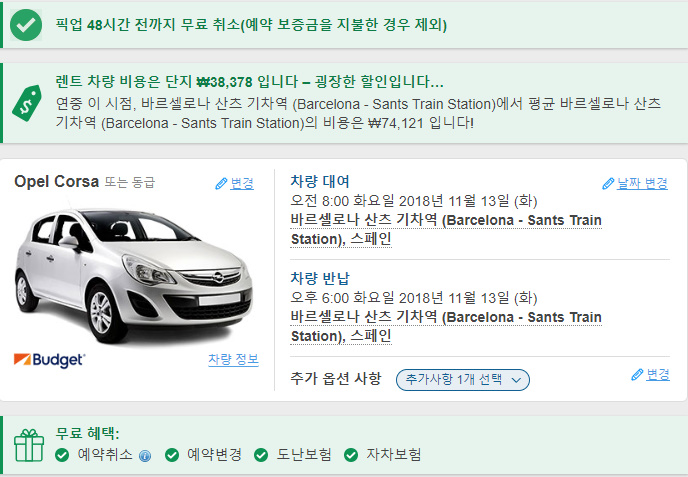Click the checkmark icon beside 자차보험
688x477 pixels.
click(x=351, y=455)
